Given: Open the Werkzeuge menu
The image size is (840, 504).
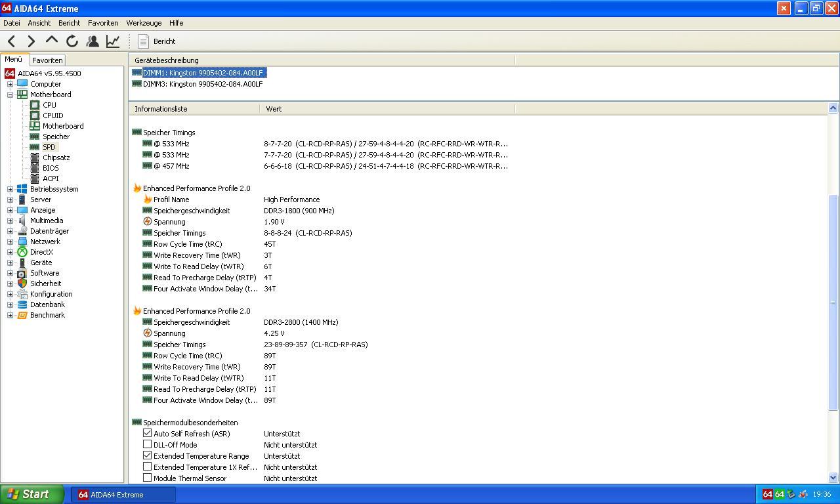Looking at the screenshot, I should pos(144,23).
